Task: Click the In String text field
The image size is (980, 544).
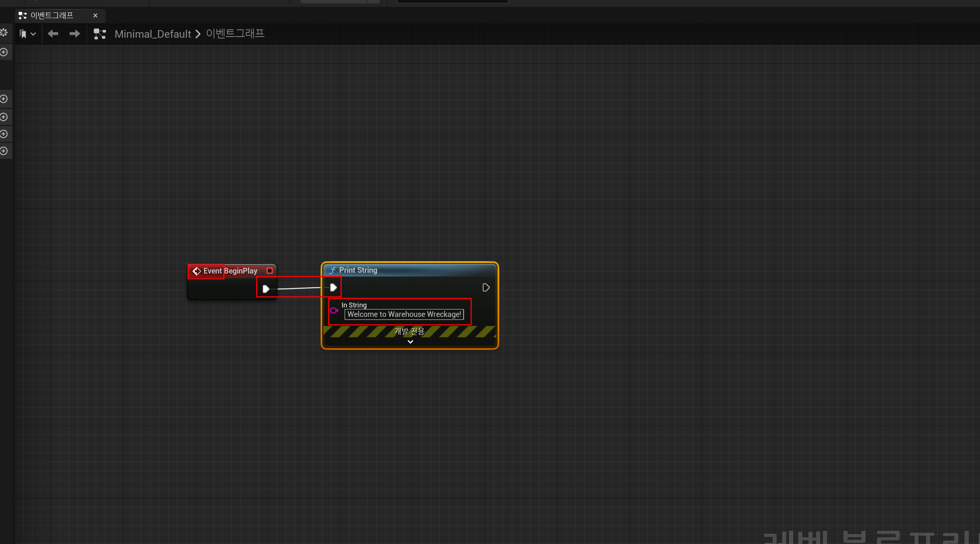Action: point(404,315)
